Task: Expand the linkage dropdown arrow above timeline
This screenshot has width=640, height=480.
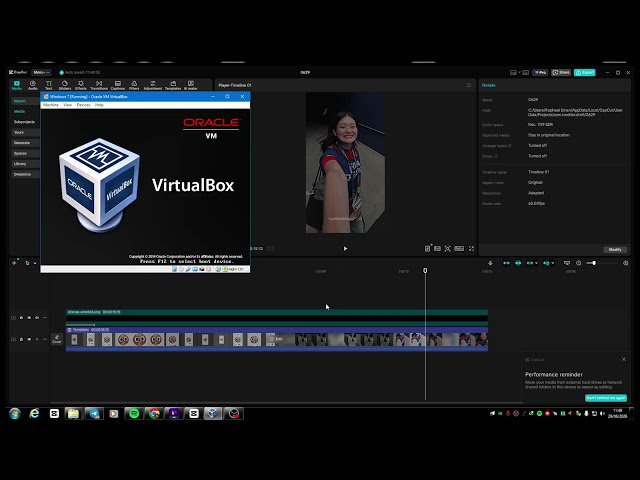Action: point(536,263)
